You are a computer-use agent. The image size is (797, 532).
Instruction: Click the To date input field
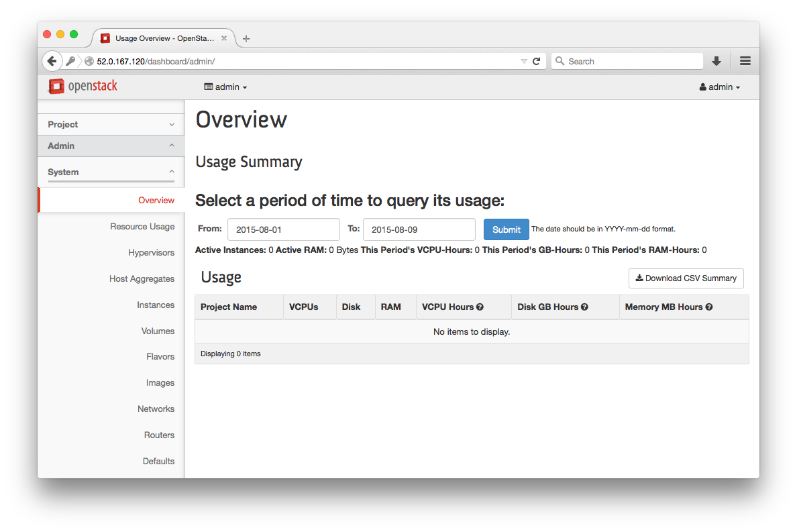click(419, 229)
